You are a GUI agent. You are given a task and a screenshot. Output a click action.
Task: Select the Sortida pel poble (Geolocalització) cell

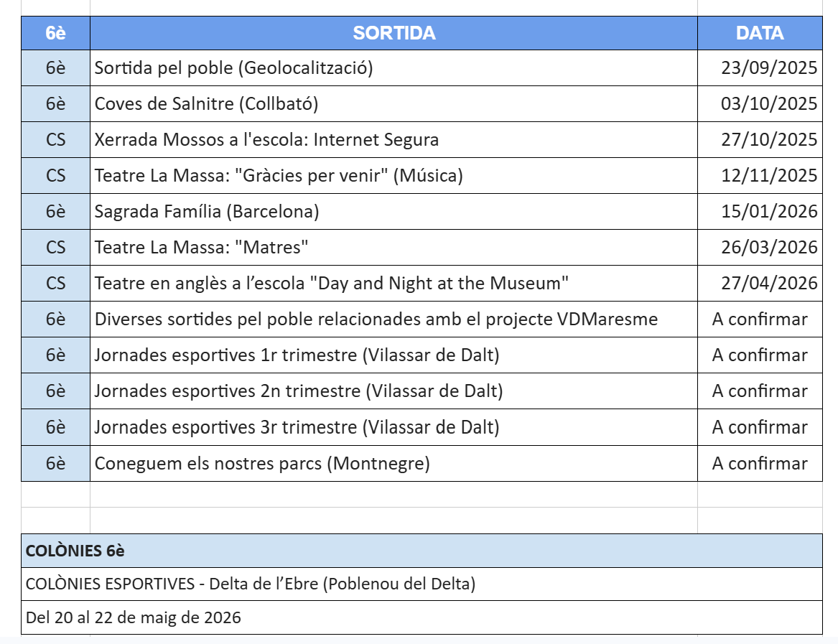point(394,68)
